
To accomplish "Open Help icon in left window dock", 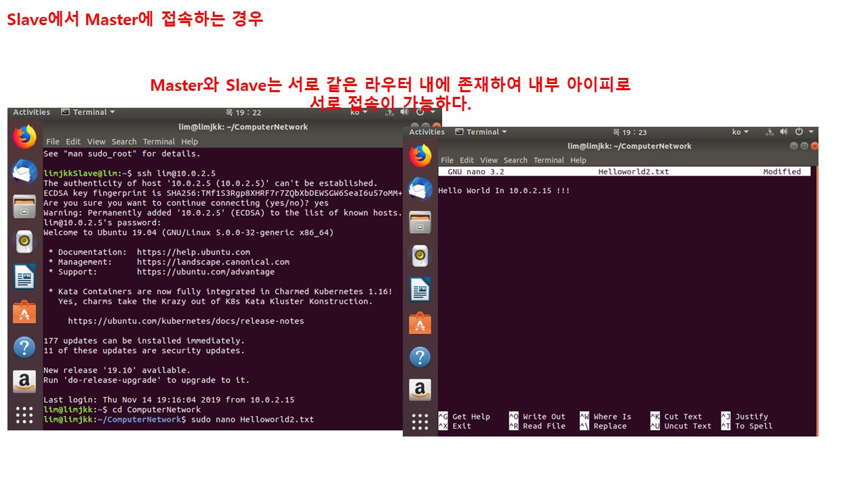I will pyautogui.click(x=24, y=348).
